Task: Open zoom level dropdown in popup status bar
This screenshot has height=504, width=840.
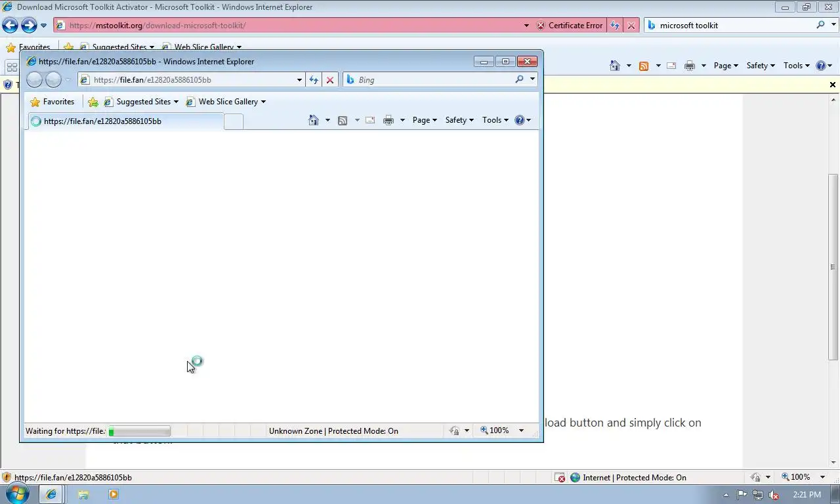Action: pyautogui.click(x=521, y=430)
